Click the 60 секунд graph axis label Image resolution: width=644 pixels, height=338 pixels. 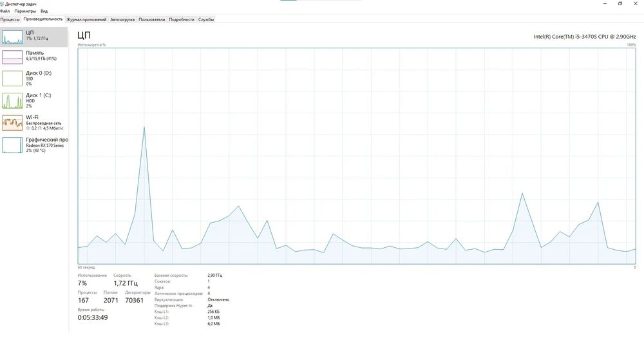[86, 267]
